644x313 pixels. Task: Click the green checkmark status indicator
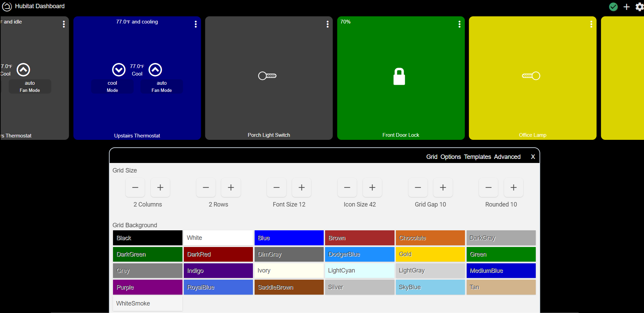coord(613,6)
